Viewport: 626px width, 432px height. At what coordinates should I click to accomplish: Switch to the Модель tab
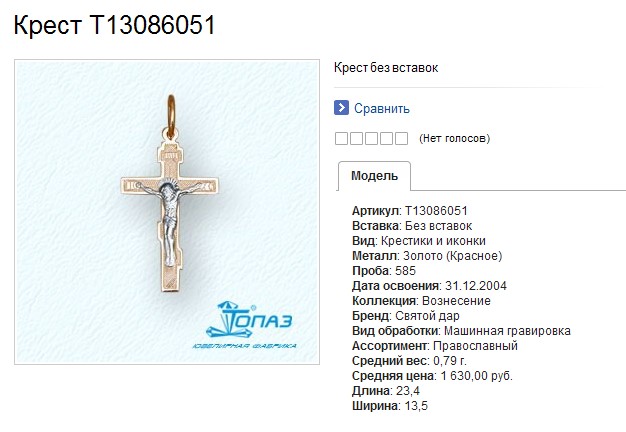[374, 176]
